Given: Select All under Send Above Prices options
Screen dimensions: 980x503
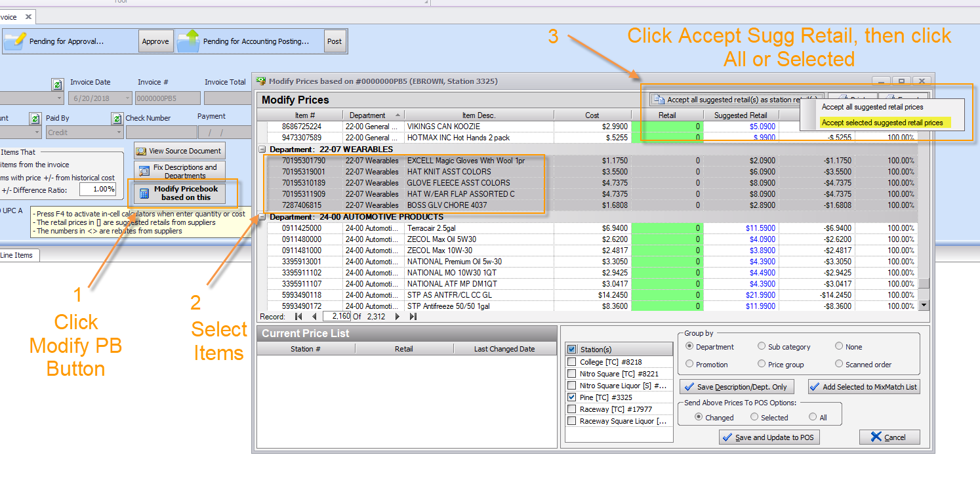Looking at the screenshot, I should tap(813, 417).
